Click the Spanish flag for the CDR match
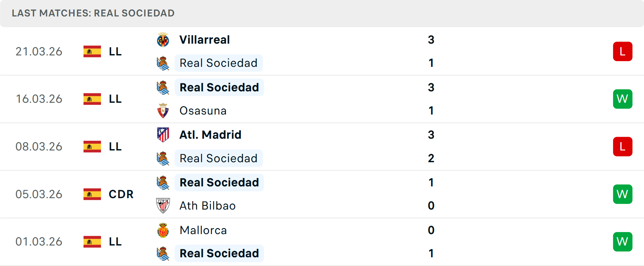 click(x=92, y=194)
